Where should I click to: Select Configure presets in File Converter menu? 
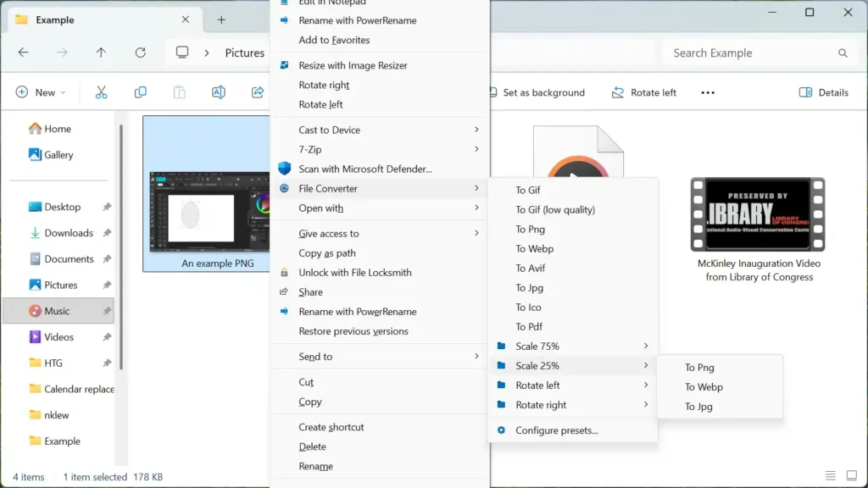pos(557,430)
